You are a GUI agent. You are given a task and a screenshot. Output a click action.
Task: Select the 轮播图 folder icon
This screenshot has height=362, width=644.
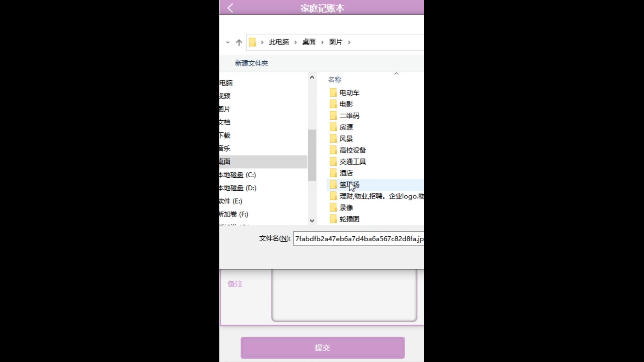333,219
